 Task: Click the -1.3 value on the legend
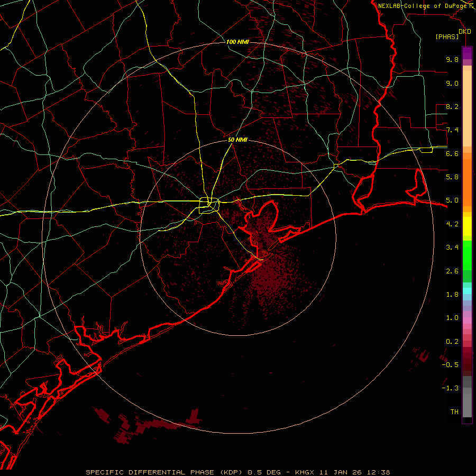coord(450,388)
